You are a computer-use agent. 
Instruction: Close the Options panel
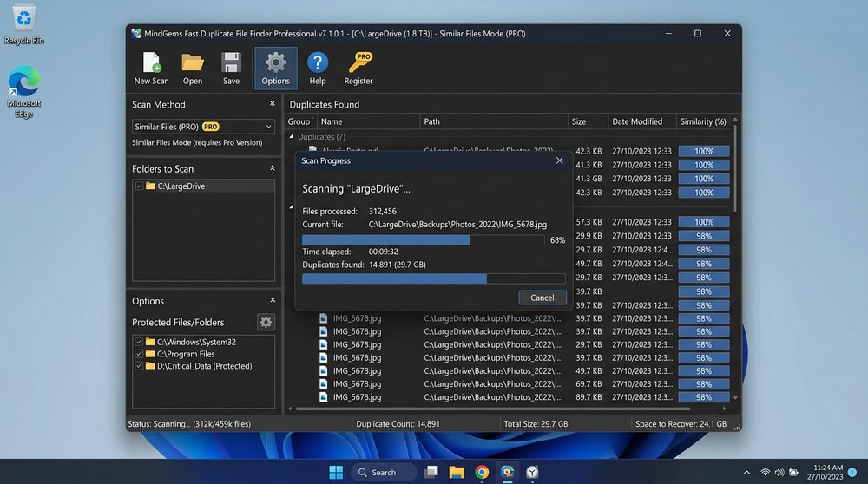[273, 300]
